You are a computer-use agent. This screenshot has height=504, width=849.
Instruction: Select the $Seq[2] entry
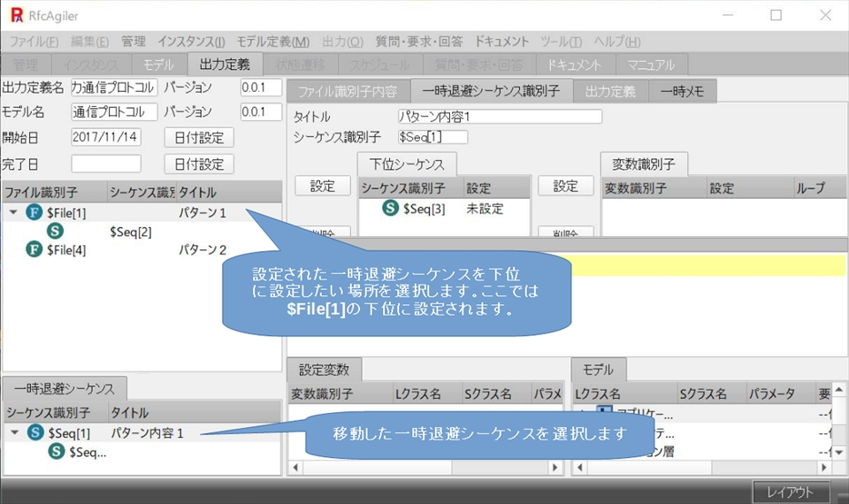click(x=131, y=232)
